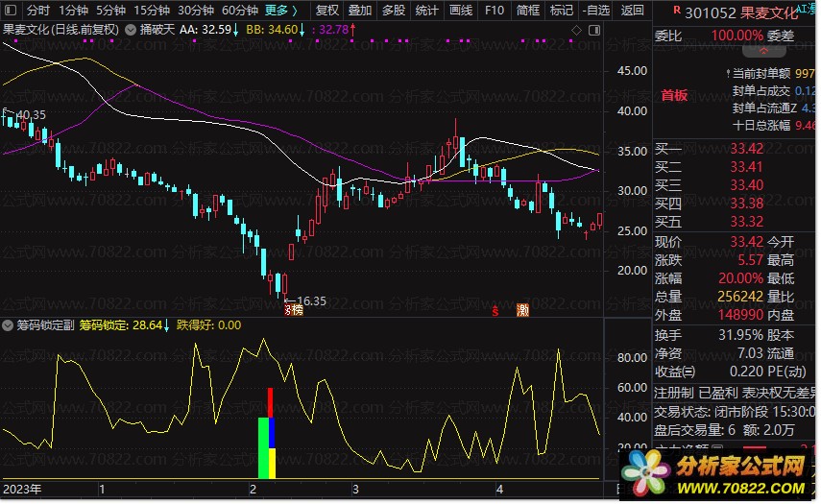The height and width of the screenshot is (504, 821).
Task: Click 买二 price 33.41
Action: click(x=746, y=167)
